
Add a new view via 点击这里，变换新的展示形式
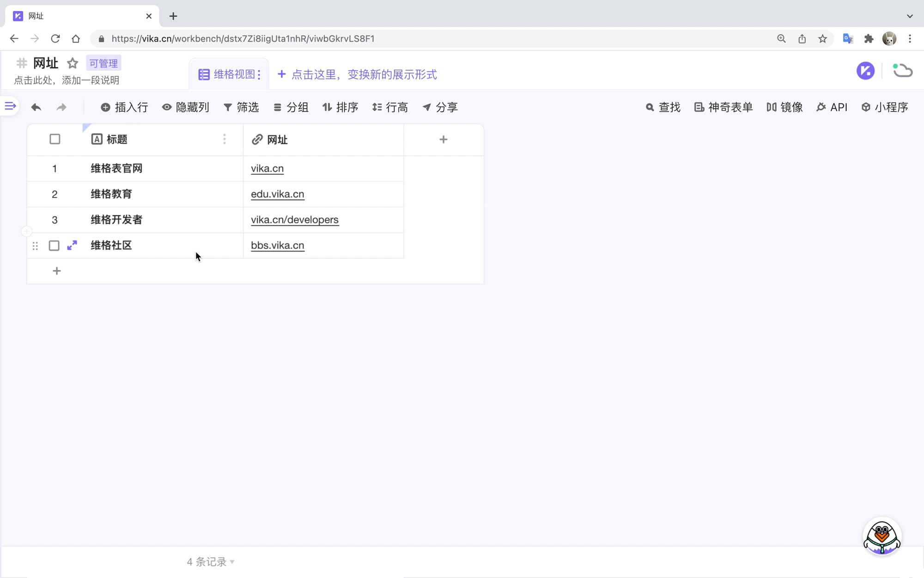[357, 74]
